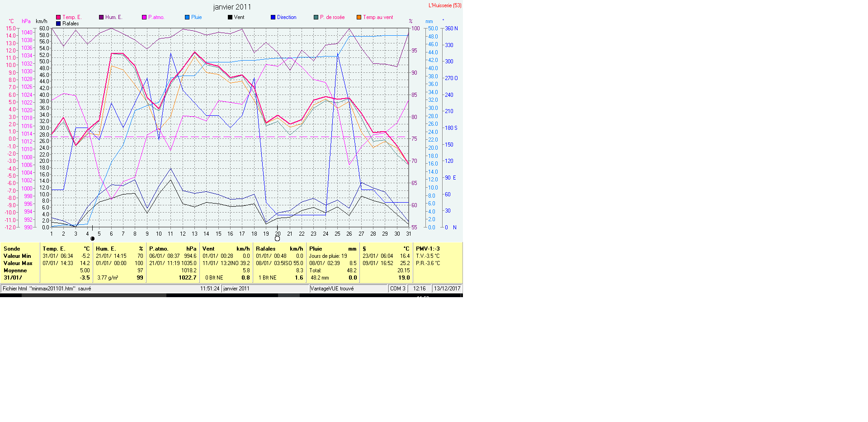Click the full moon icon below day 20
Screen dimensions: 868x422
pos(278,239)
